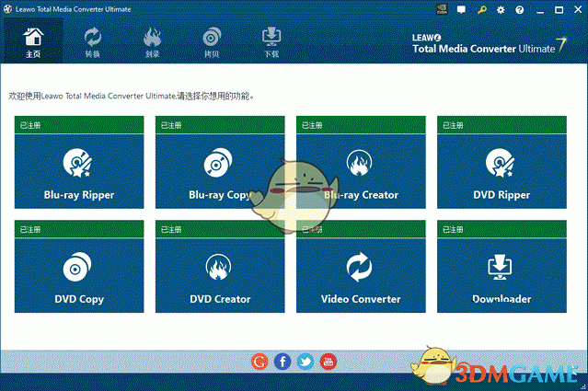
Task: Click the NVIDIA CUDA acceleration icon
Action: point(442,8)
